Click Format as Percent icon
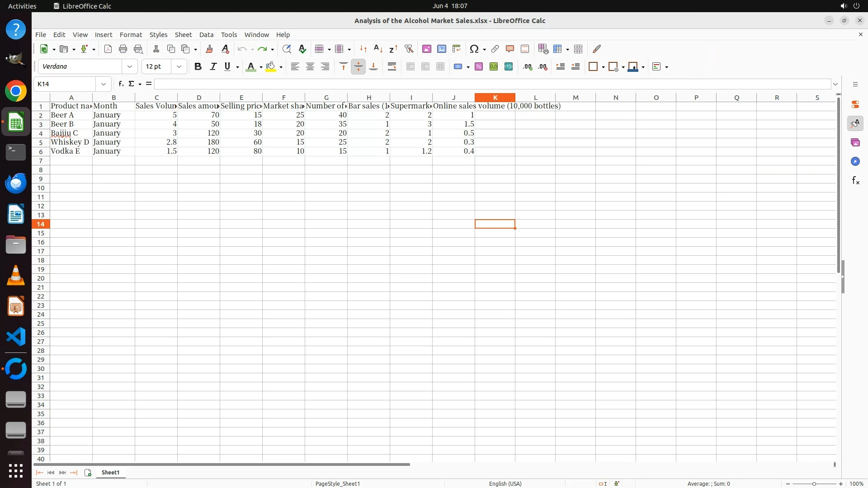Viewport: 868px width, 488px height. click(479, 67)
